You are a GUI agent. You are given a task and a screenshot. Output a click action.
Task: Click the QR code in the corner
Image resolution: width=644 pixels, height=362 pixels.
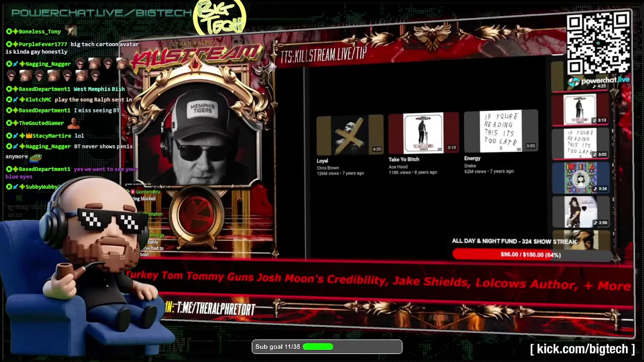(x=599, y=43)
